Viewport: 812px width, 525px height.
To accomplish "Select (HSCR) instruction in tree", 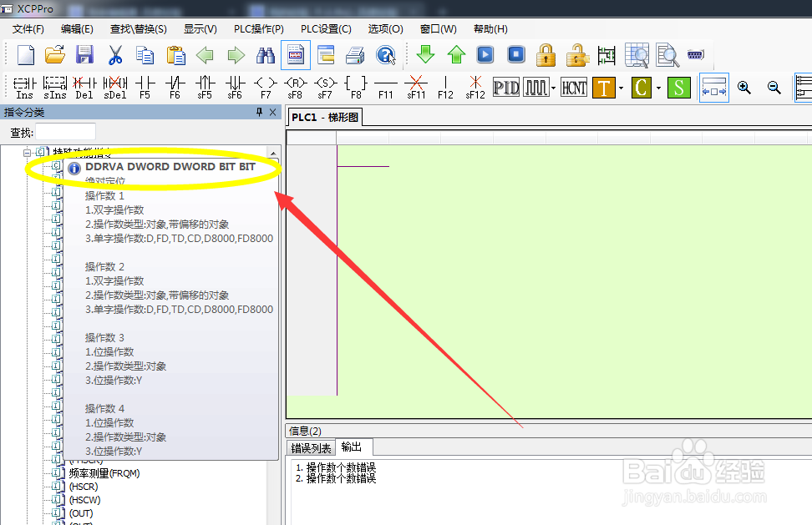I will pos(84,487).
